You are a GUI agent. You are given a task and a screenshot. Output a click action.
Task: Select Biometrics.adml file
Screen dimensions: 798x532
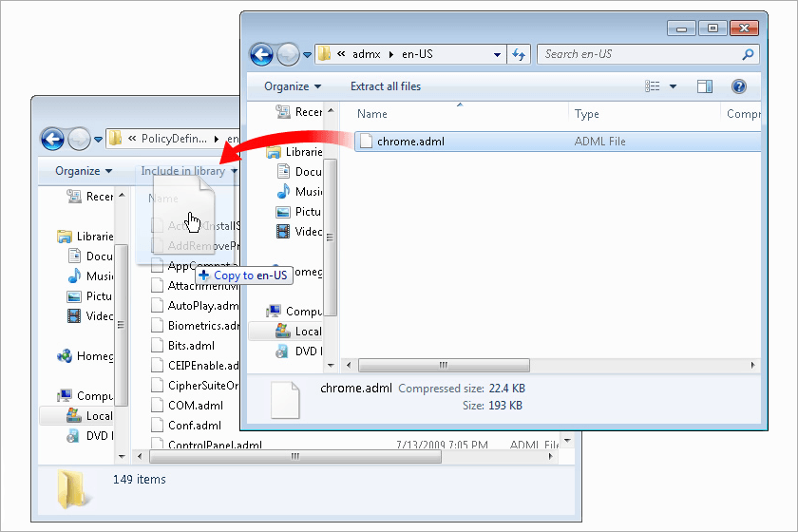point(195,326)
